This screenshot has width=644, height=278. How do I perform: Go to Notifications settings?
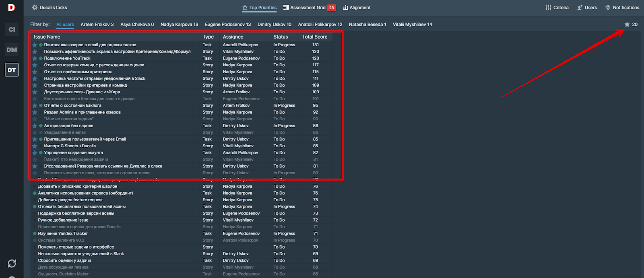point(622,8)
